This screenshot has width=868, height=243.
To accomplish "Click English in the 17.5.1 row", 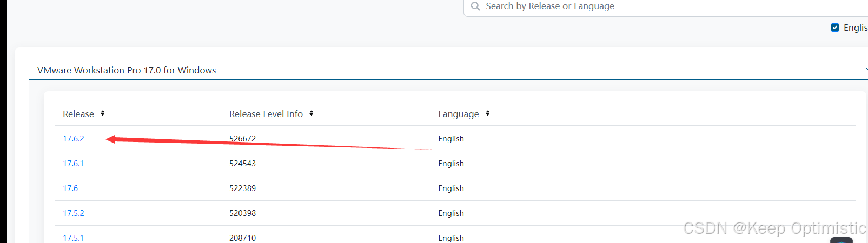I will coord(451,238).
